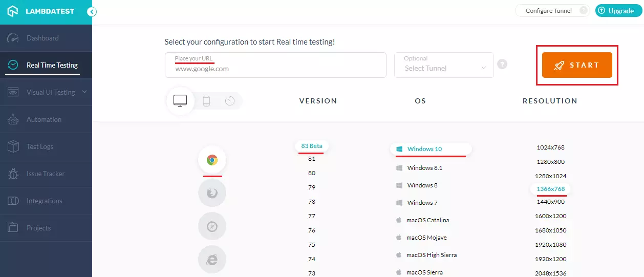Choose the Safari browser icon
The image size is (644, 277).
coord(212,226)
